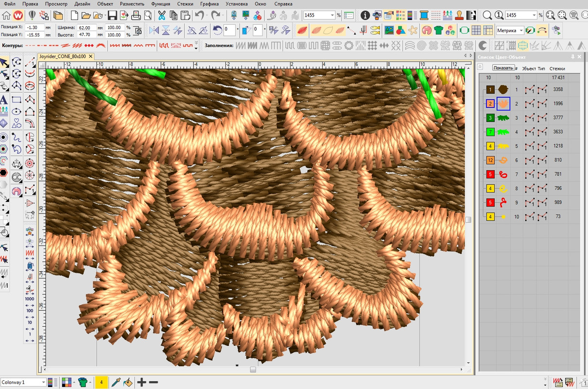588x389 pixels.
Task: Click the zoom 1:1 magnifier icon
Action: click(497, 16)
